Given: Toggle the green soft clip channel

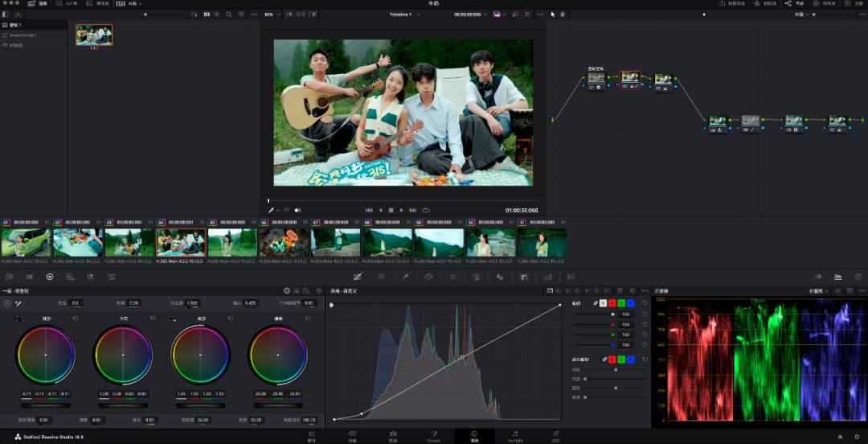Looking at the screenshot, I should click(x=622, y=359).
